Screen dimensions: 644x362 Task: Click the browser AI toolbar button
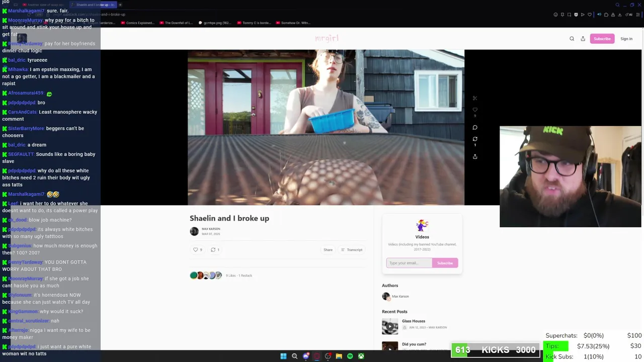629,15
